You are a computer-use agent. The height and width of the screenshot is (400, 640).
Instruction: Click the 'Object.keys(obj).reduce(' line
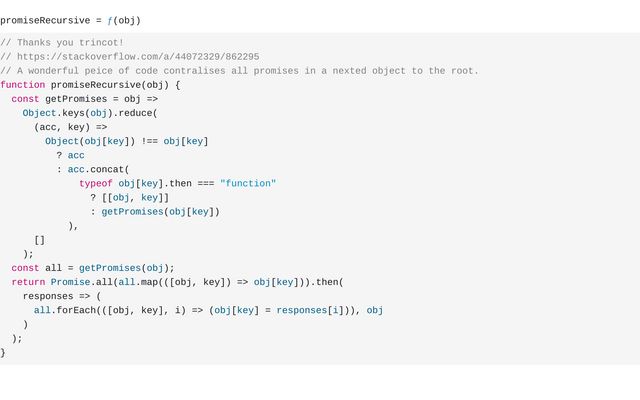[x=90, y=113]
